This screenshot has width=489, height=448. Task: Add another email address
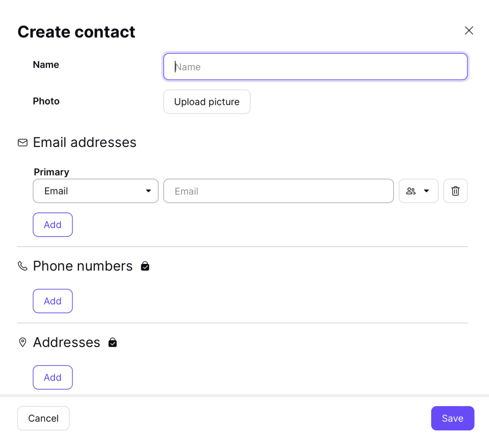pyautogui.click(x=53, y=225)
